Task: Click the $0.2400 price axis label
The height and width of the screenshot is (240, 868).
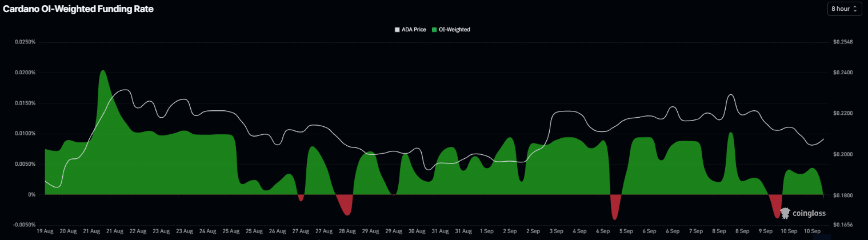Action: coord(843,73)
